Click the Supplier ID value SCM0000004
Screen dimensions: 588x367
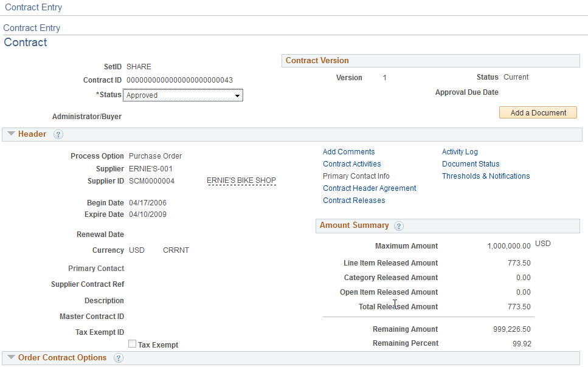[151, 181]
